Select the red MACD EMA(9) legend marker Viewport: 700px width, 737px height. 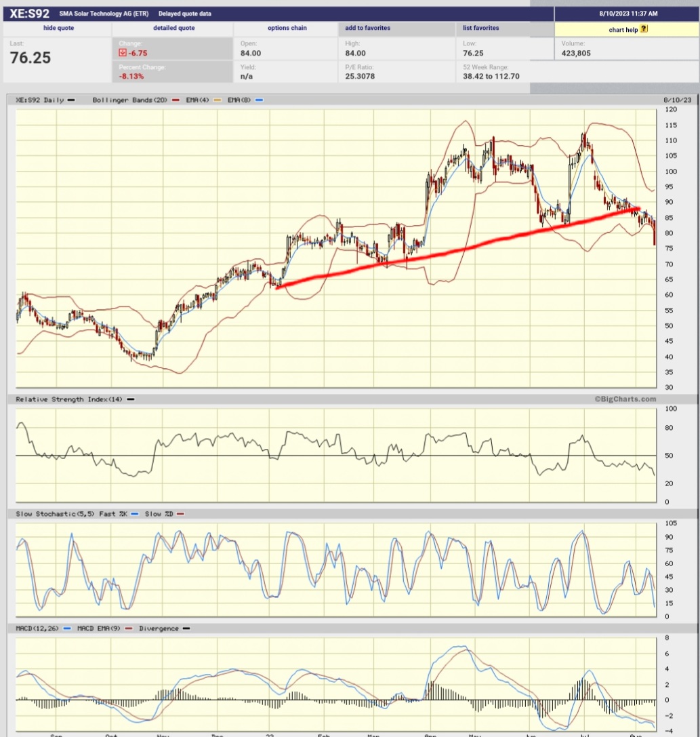128,629
